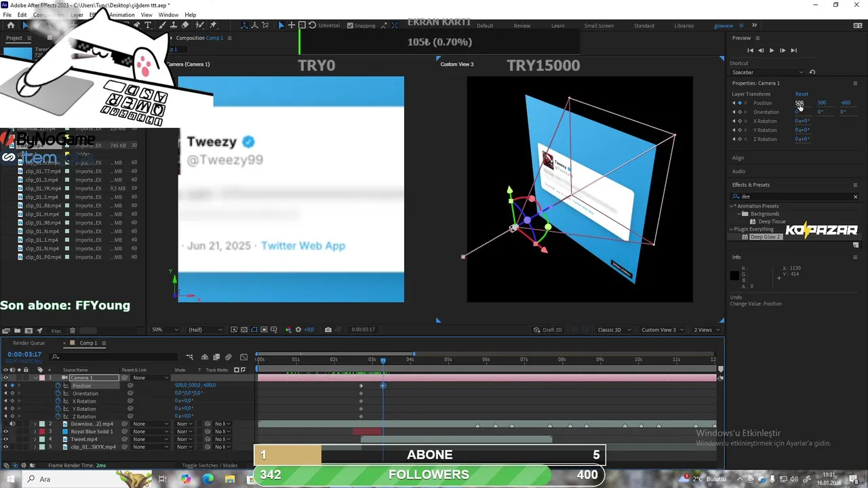868x488 pixels.
Task: Select the Rotate tool in 3D toolbar
Action: [312, 25]
